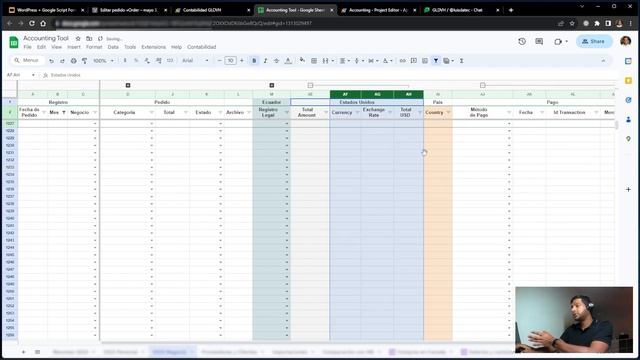
Task: Toggle bold formatting
Action: (254, 61)
